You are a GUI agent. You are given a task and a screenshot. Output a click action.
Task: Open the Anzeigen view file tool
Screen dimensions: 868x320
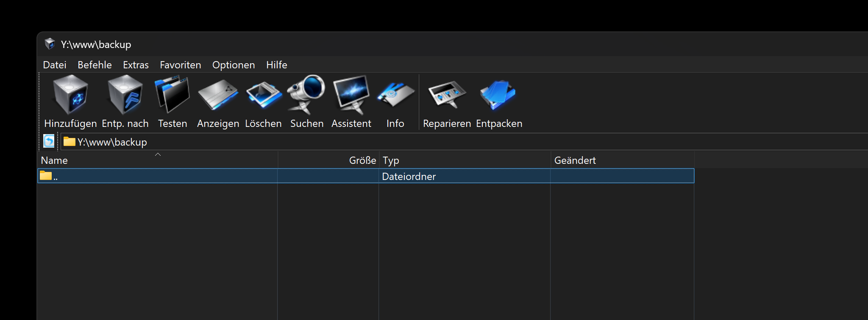click(x=218, y=95)
